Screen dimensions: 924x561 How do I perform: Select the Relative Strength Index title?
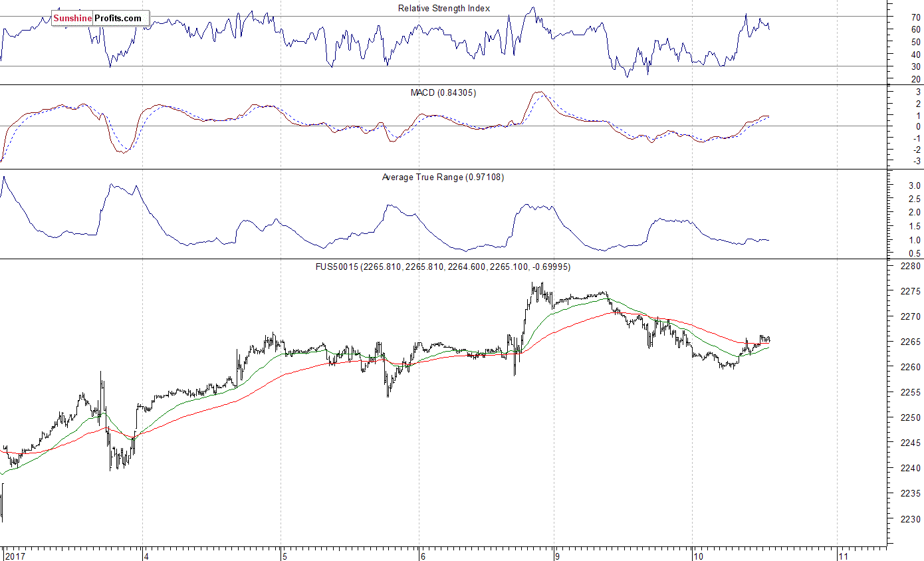[x=444, y=9]
